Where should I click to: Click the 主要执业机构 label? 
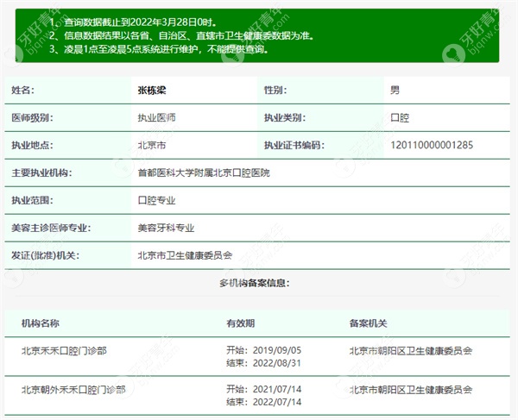[41, 172]
